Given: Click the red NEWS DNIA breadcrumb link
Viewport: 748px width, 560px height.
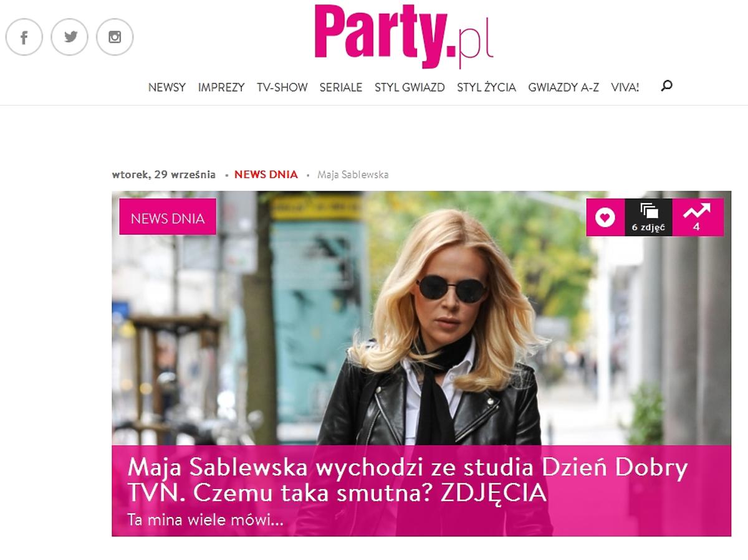Looking at the screenshot, I should coord(266,174).
